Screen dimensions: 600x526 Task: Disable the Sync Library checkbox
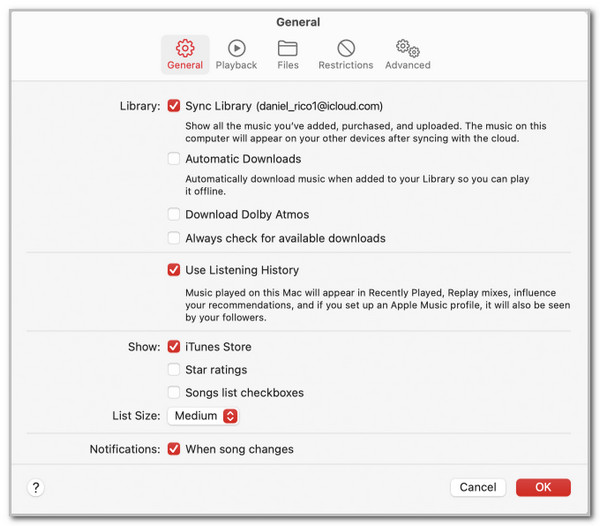pos(174,106)
